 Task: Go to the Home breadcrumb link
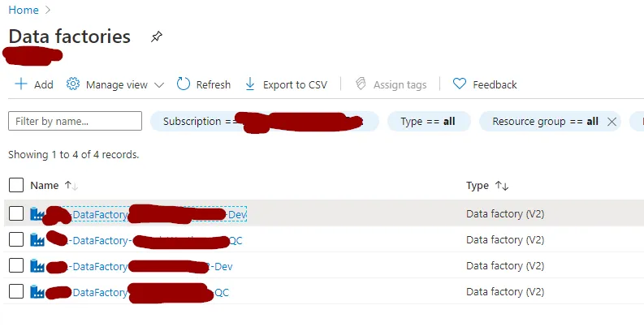[24, 10]
